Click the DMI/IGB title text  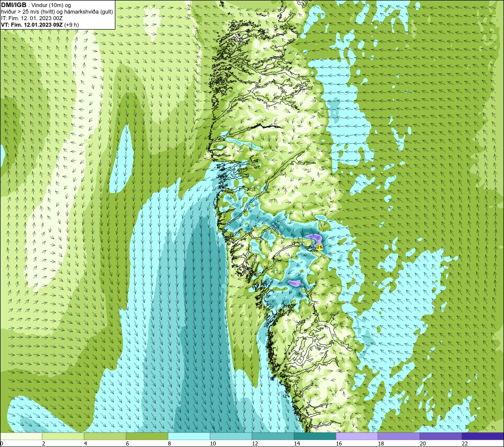[x=14, y=5]
